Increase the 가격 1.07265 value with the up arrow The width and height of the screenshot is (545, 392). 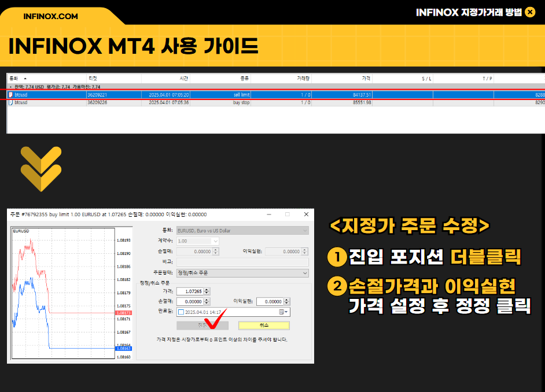pos(207,290)
